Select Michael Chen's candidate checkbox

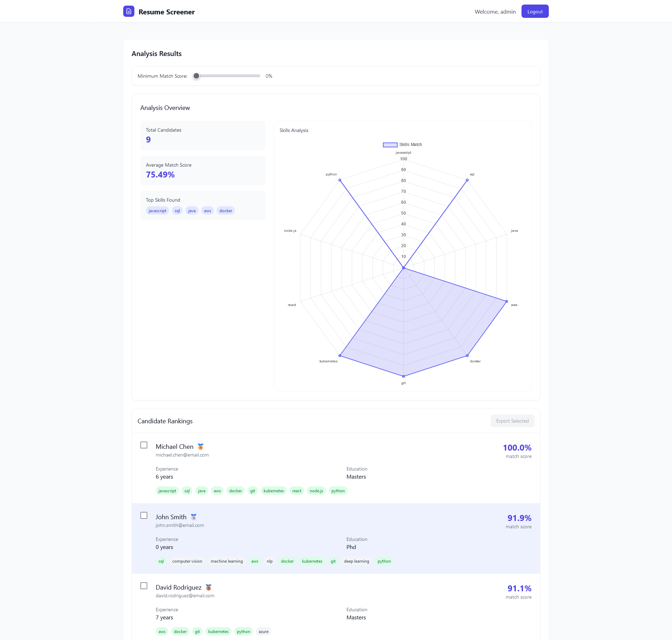click(144, 445)
